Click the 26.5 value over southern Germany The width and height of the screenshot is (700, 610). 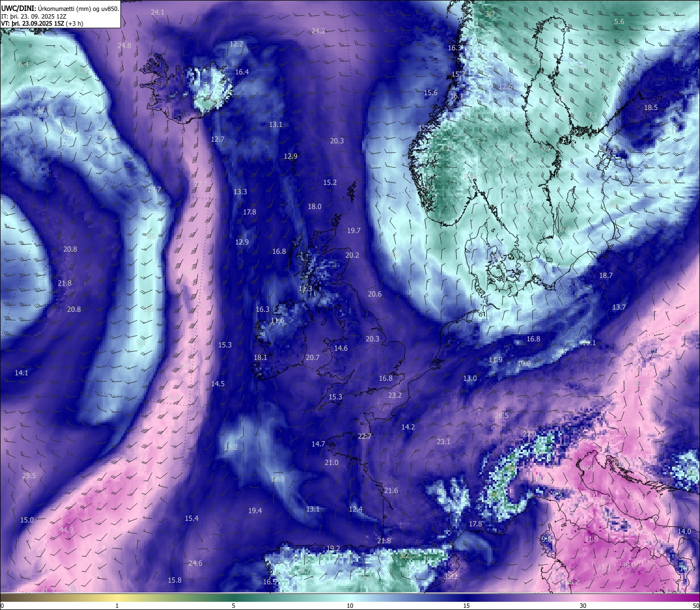[x=501, y=416]
